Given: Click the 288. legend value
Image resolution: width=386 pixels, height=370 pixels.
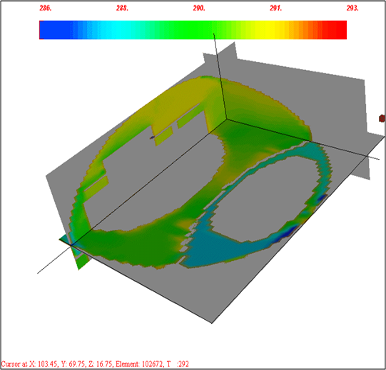Looking at the screenshot, I should [122, 8].
